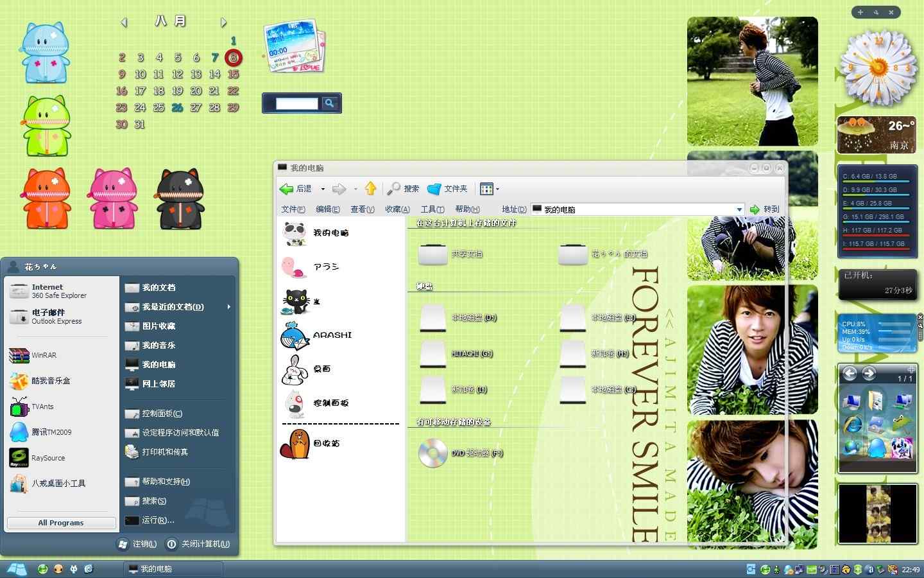Select day 26 on the calendar
This screenshot has width=924, height=578.
[178, 108]
